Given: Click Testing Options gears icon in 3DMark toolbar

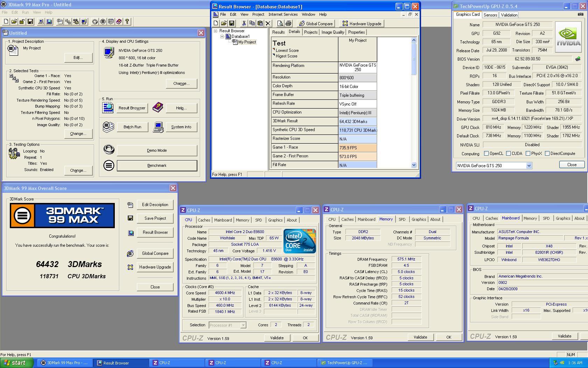Looking at the screenshot, I should 76,21.
